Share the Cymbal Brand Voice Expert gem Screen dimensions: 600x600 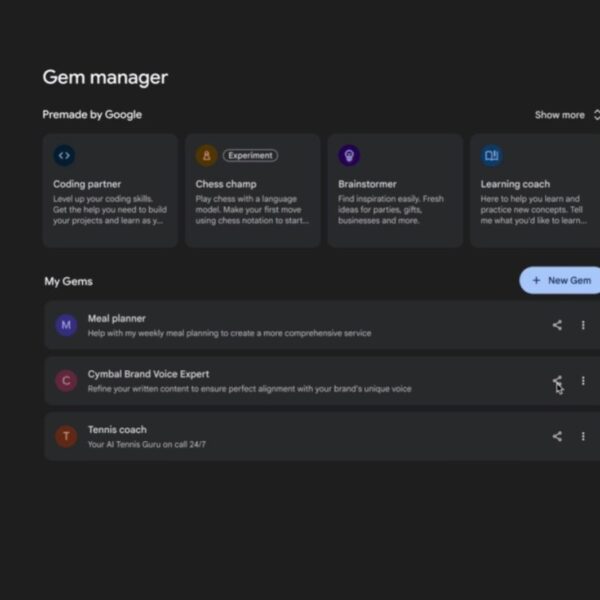pos(557,381)
